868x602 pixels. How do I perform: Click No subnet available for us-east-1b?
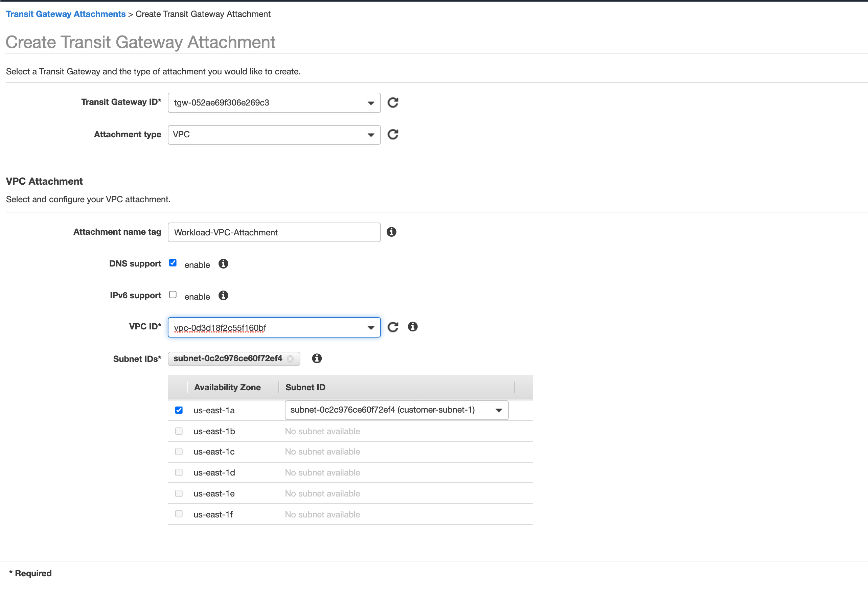pos(322,432)
